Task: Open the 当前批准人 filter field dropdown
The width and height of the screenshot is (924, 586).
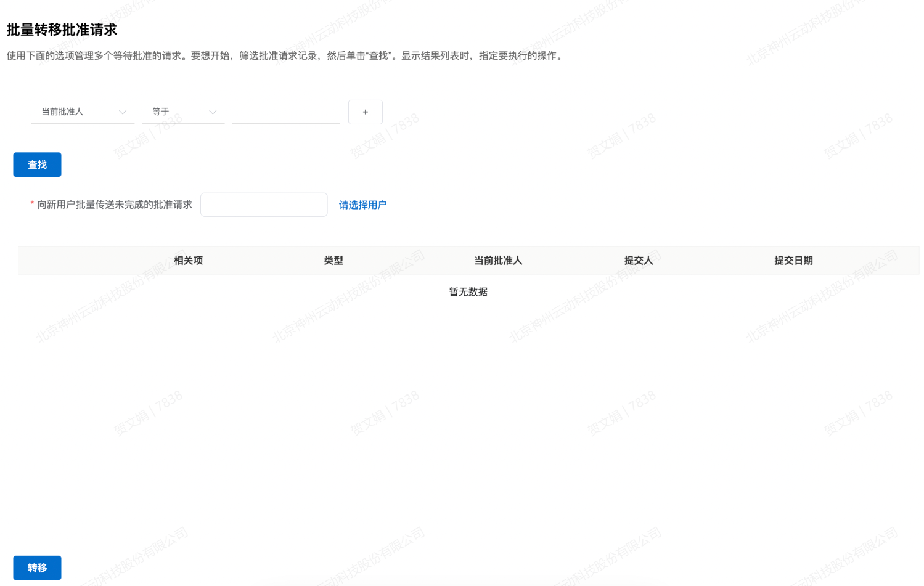Action: click(x=77, y=112)
